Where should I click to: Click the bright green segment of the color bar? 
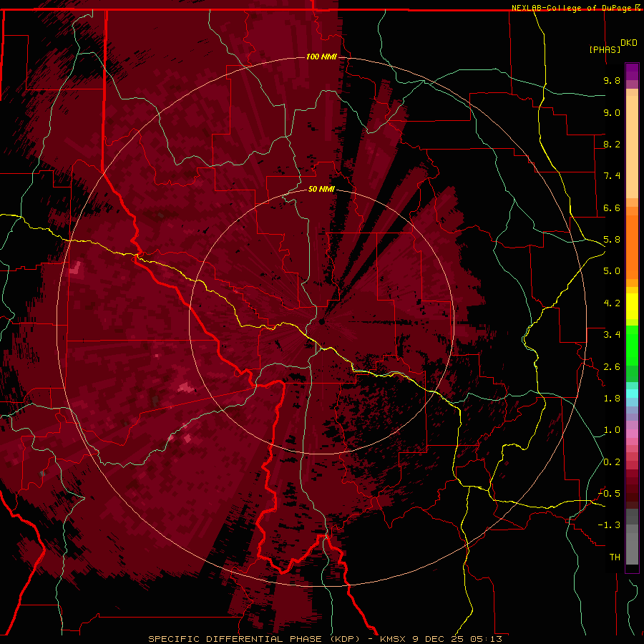click(632, 345)
